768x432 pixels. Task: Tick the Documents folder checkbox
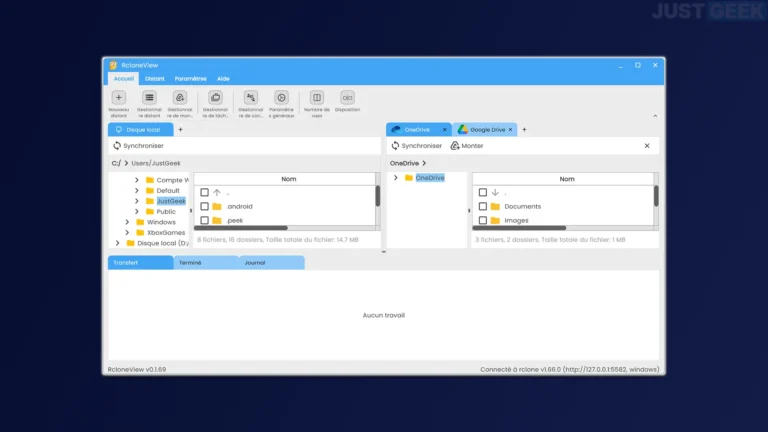(482, 206)
